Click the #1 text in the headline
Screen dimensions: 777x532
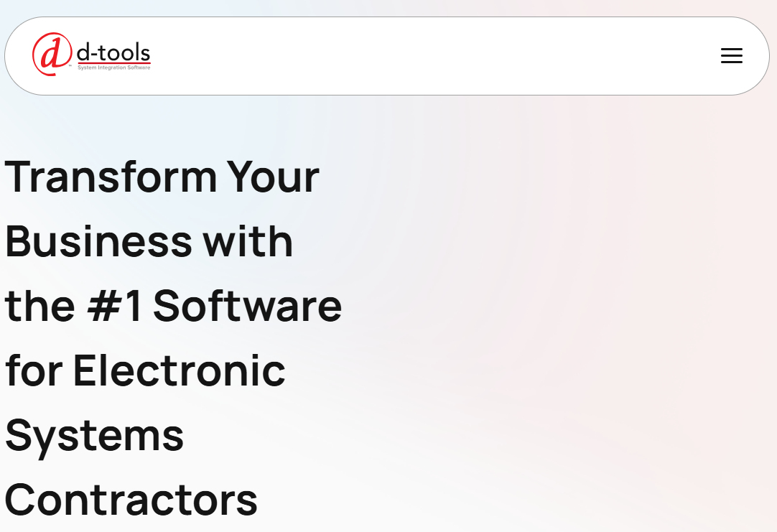114,306
